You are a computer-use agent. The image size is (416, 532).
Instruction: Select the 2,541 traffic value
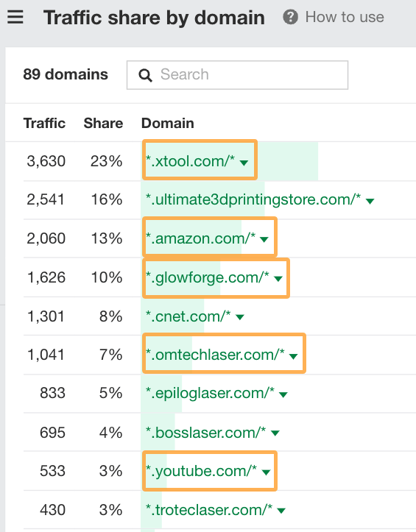coord(46,199)
